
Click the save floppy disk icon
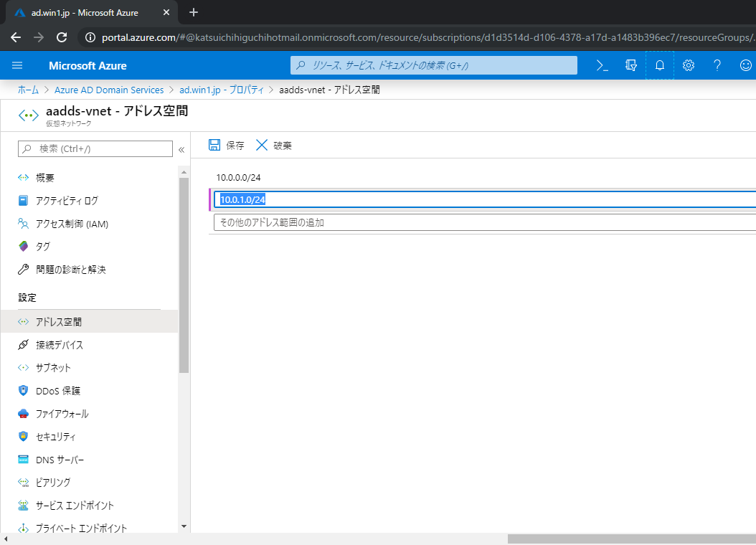(214, 145)
